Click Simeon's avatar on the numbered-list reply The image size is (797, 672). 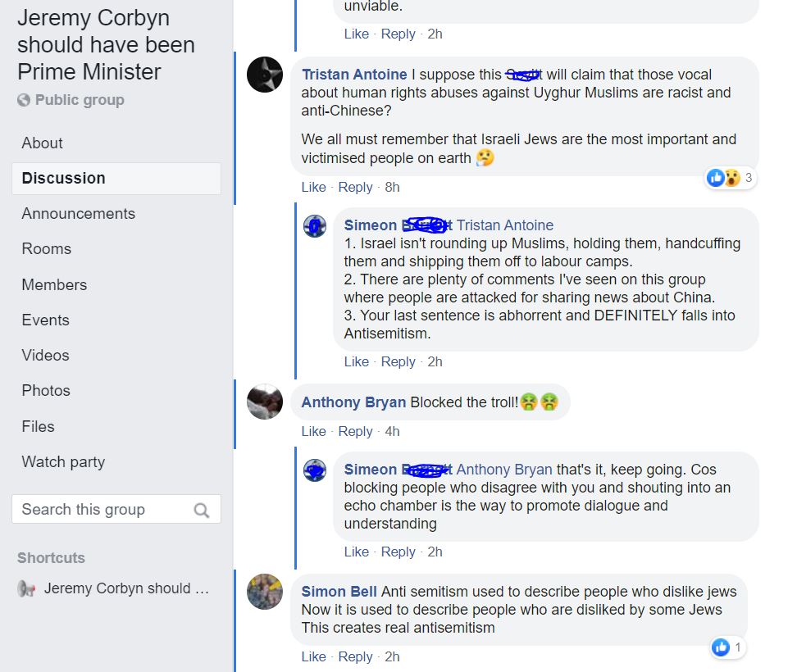[315, 226]
